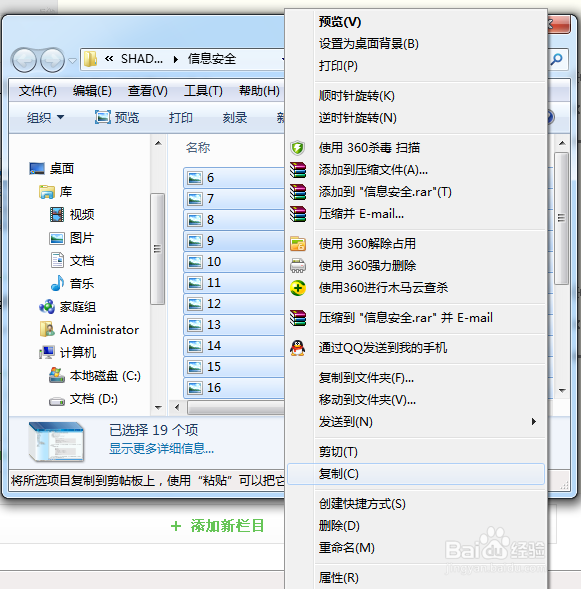Viewport: 581px width, 589px height.
Task: Click the 家庭组 homegroup icon
Action: [47, 307]
